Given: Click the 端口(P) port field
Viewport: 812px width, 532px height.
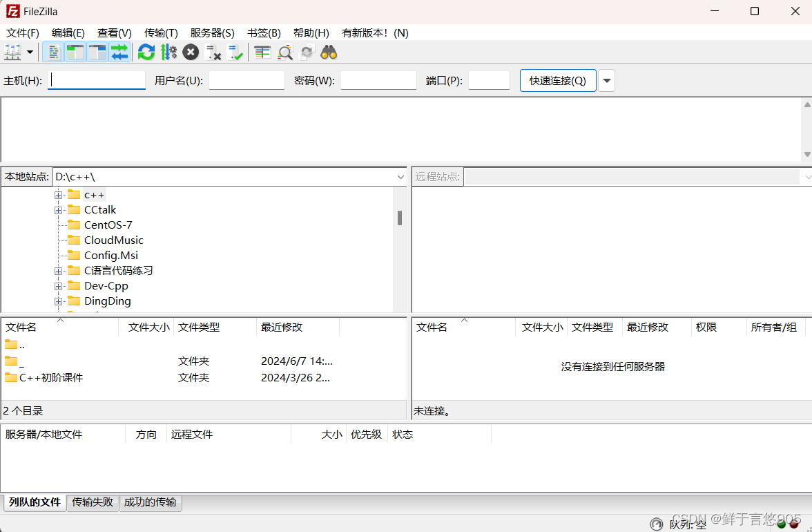Looking at the screenshot, I should click(x=489, y=80).
